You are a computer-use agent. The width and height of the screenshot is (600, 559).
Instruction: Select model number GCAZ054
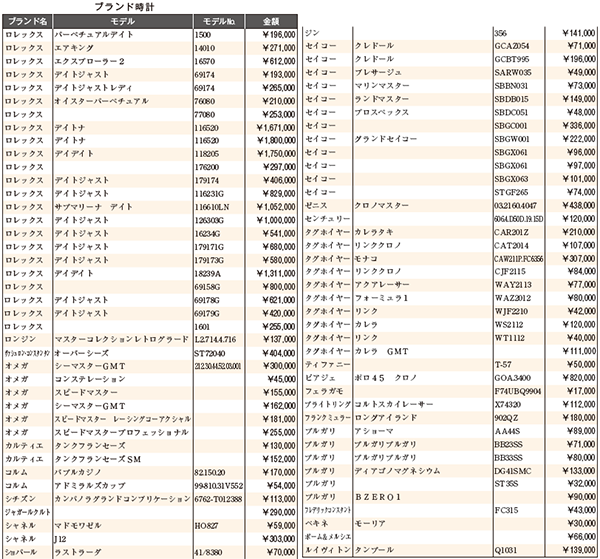512,46
